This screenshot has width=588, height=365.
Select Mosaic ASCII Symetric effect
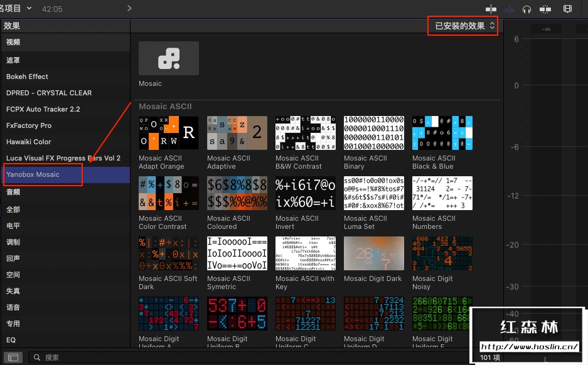(237, 253)
